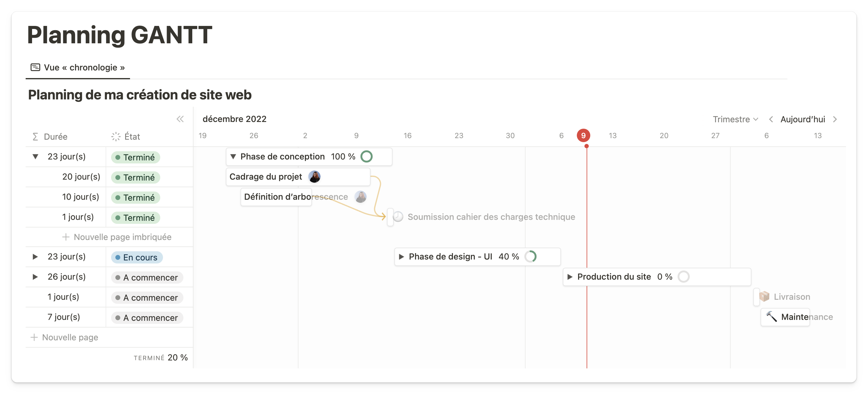
Task: Click the clock icon for Soumission cahier
Action: [x=398, y=217]
